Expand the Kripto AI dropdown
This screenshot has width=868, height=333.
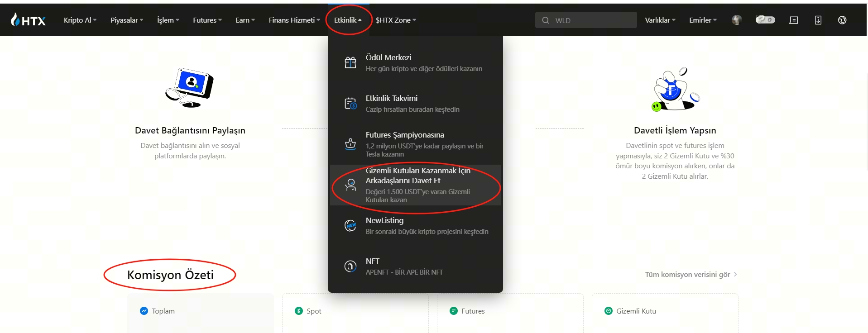[80, 20]
